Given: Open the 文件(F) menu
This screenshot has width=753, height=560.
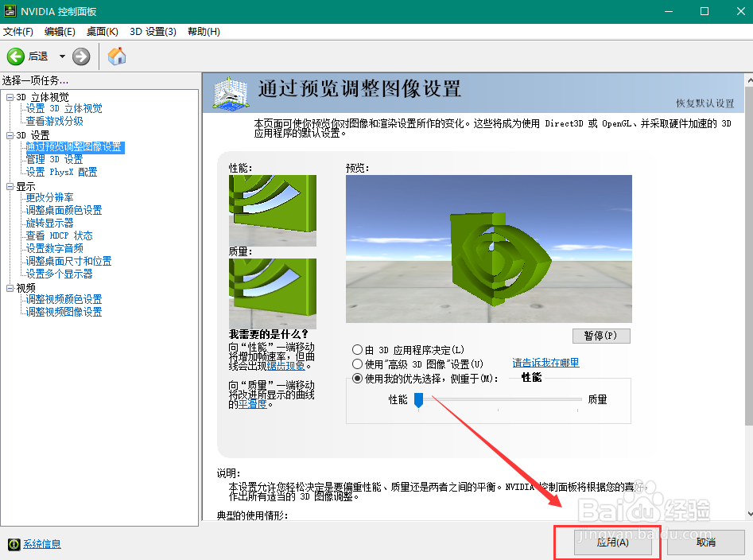Looking at the screenshot, I should [18, 32].
